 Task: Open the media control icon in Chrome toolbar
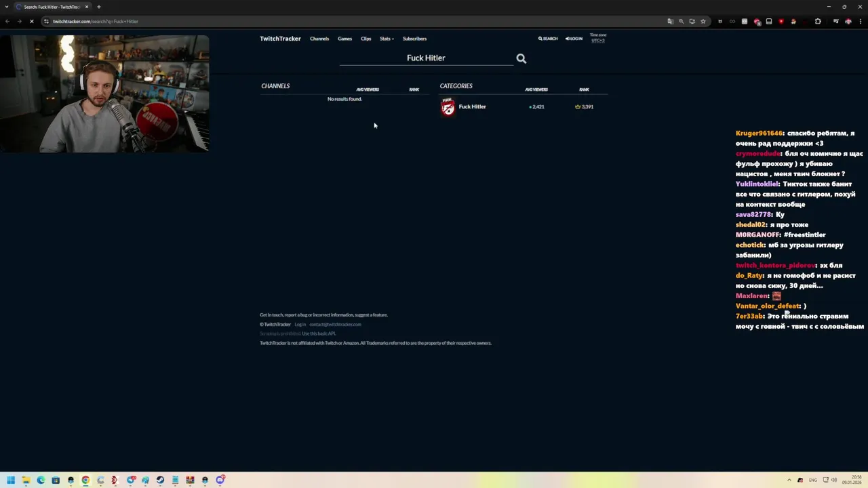835,21
